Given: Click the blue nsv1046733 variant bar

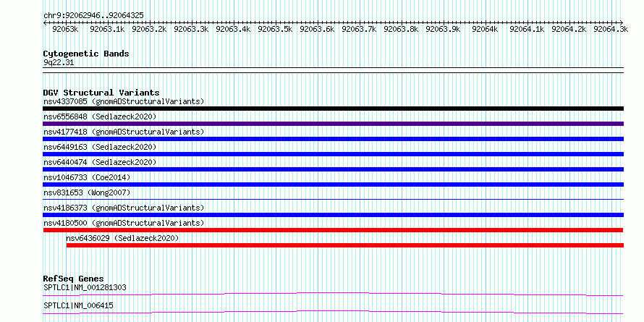Looking at the screenshot, I should [x=333, y=185].
